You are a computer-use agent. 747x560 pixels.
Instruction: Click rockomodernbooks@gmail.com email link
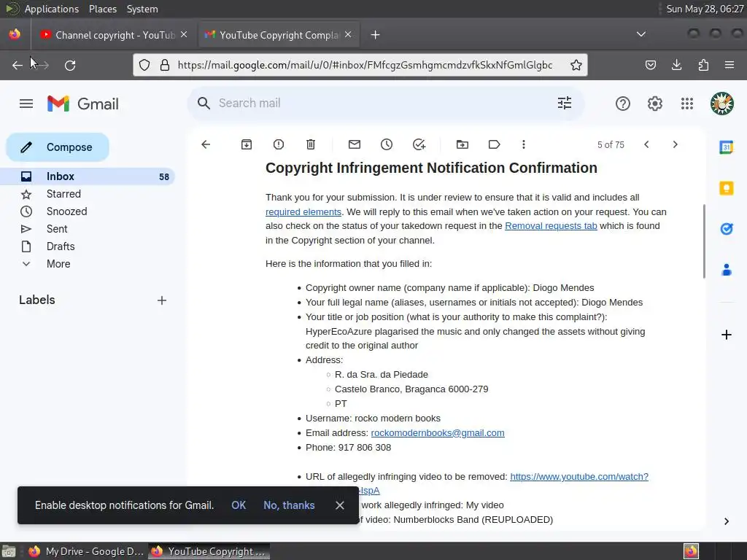(x=438, y=433)
